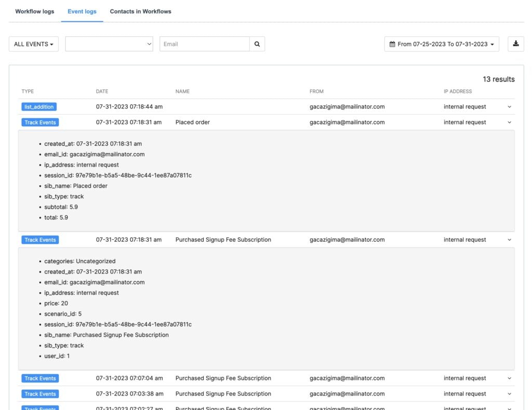Click the DATE column header
Screen dimensions: 532x410
coord(102,91)
